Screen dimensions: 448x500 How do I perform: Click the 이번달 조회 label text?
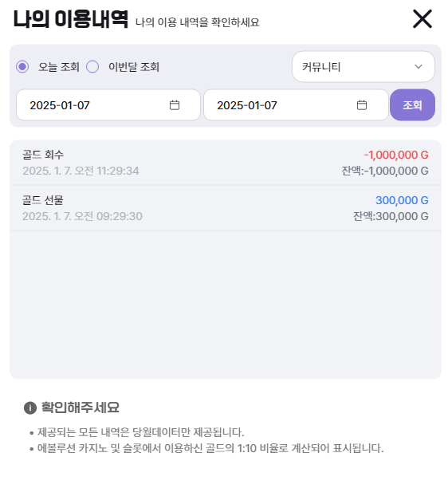134,67
